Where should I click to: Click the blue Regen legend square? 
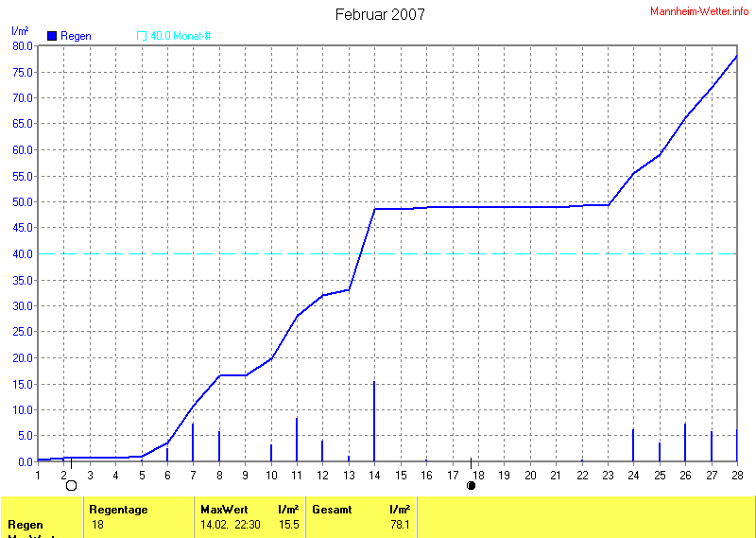52,36
